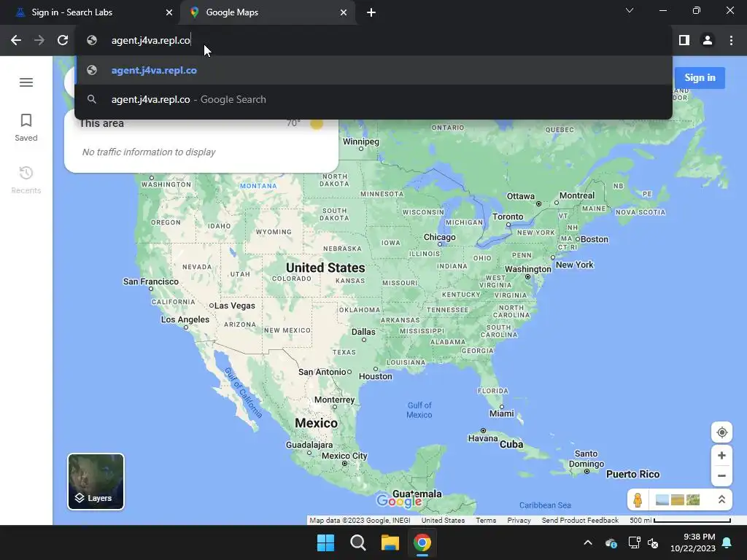Select agent.j4va.repl.co URL suggestion

pyautogui.click(x=373, y=70)
